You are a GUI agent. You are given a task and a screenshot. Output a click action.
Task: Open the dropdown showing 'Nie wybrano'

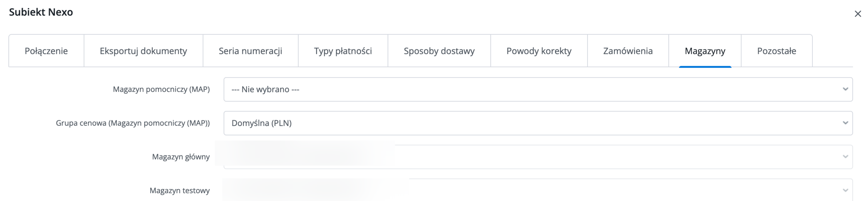click(x=538, y=89)
